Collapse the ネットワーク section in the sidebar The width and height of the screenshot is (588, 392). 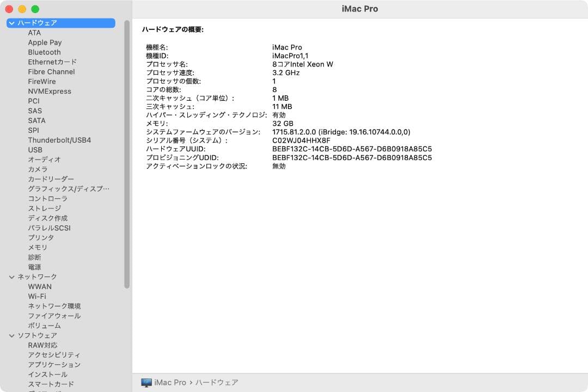[11, 277]
